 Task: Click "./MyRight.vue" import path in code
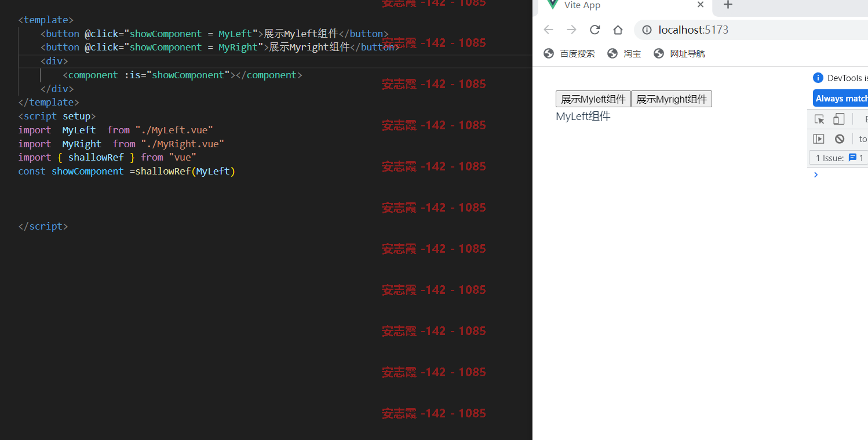(183, 144)
